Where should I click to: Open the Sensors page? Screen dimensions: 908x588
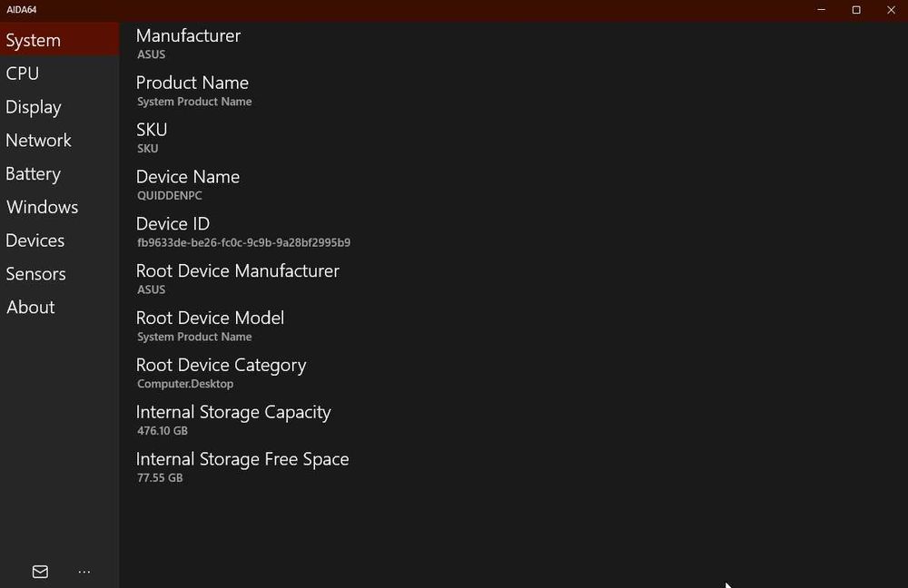point(35,274)
